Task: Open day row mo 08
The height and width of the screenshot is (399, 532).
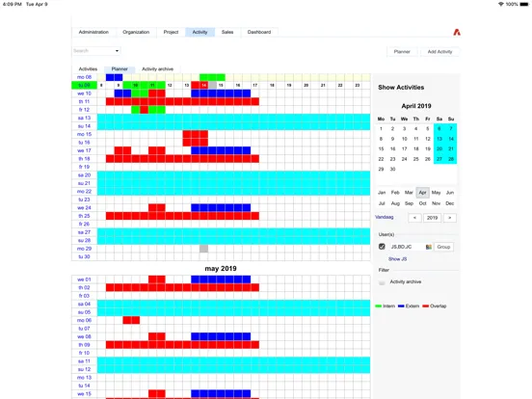Action: pos(84,77)
